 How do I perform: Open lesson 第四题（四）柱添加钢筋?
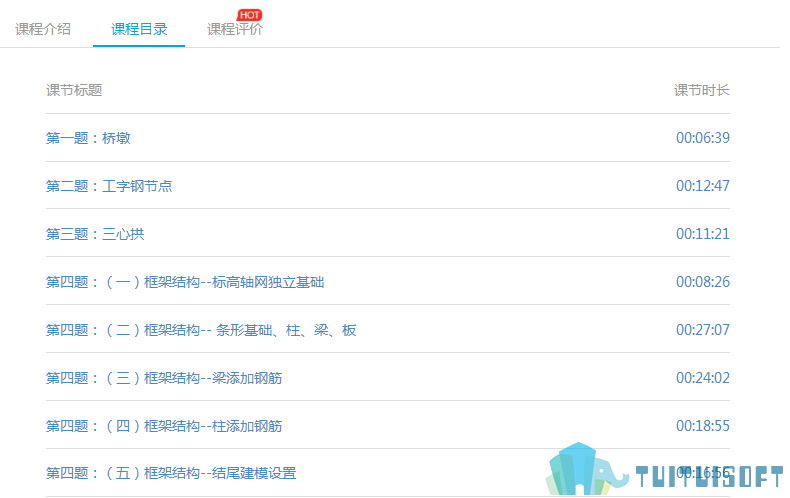[x=164, y=426]
